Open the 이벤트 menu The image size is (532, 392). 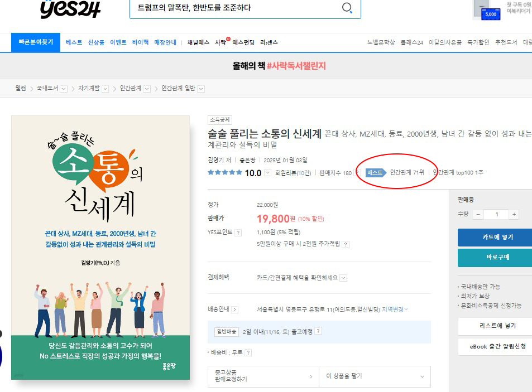(x=118, y=42)
